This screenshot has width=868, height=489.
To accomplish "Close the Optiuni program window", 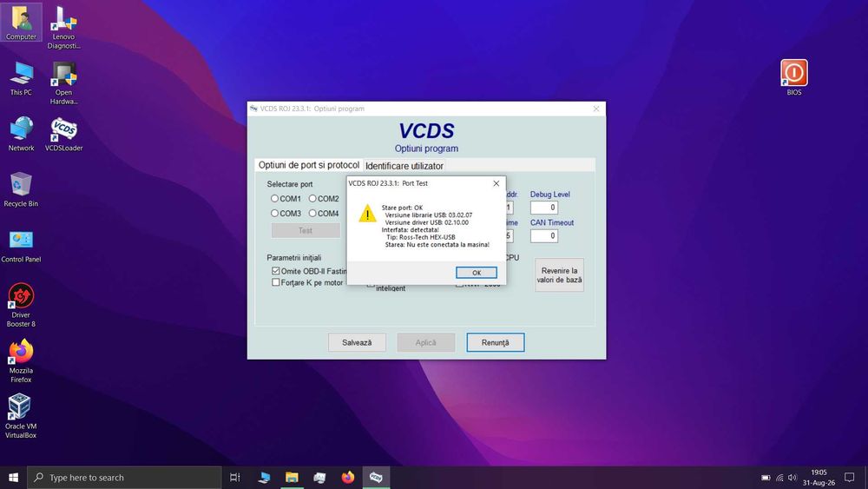I will (596, 109).
